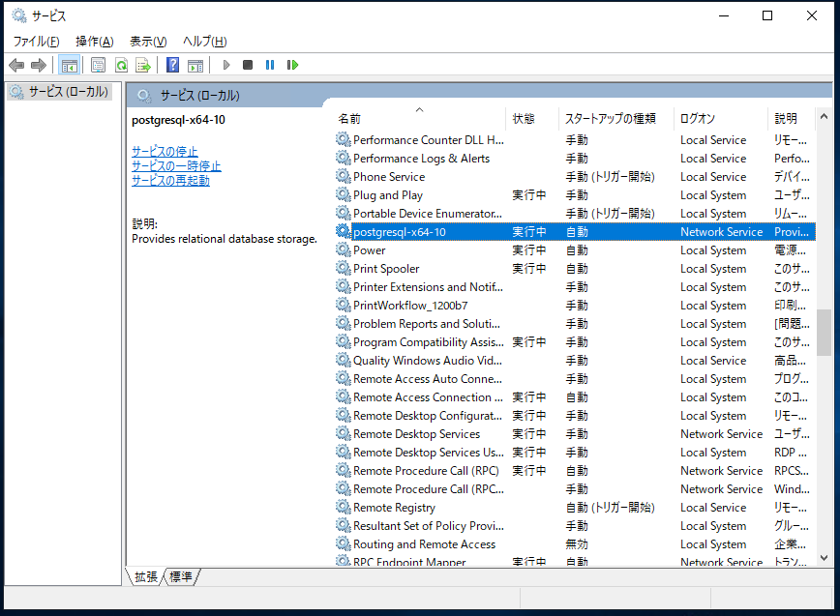Open Help with the question mark icon

(x=172, y=65)
